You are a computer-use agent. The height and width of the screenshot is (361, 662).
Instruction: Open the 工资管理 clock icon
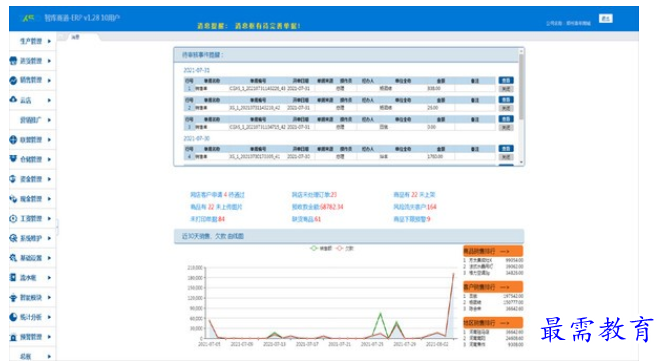(x=13, y=218)
